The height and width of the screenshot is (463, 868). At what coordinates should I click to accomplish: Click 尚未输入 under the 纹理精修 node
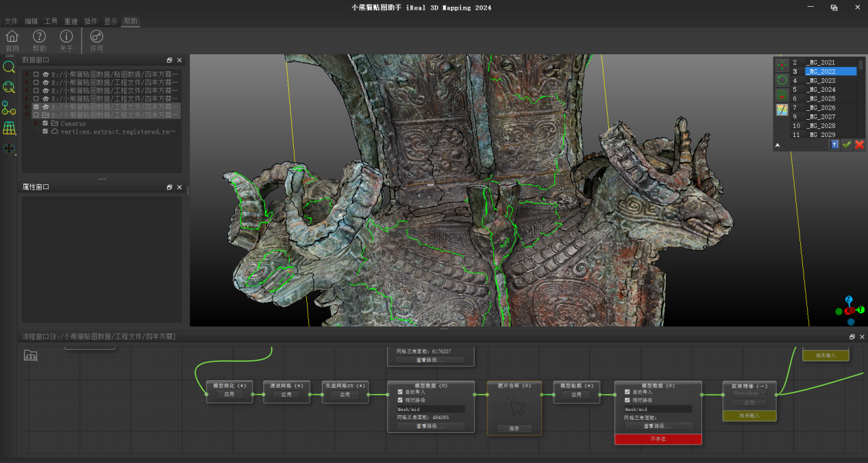[749, 416]
